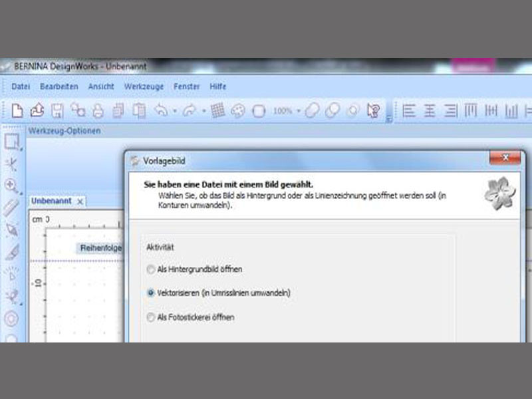Open the Fenster menu

(x=187, y=86)
